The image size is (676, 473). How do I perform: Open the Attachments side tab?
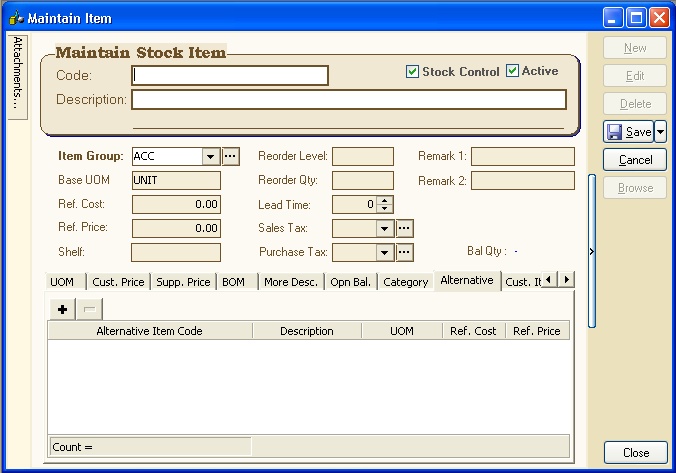(x=18, y=77)
